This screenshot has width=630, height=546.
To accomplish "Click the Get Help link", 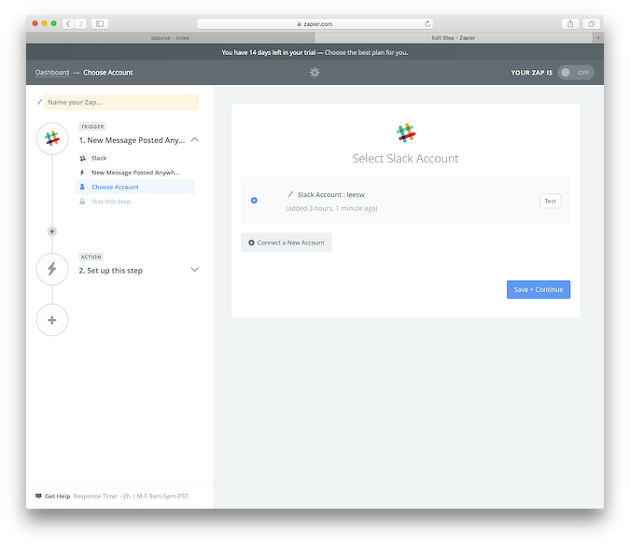I will 57,496.
